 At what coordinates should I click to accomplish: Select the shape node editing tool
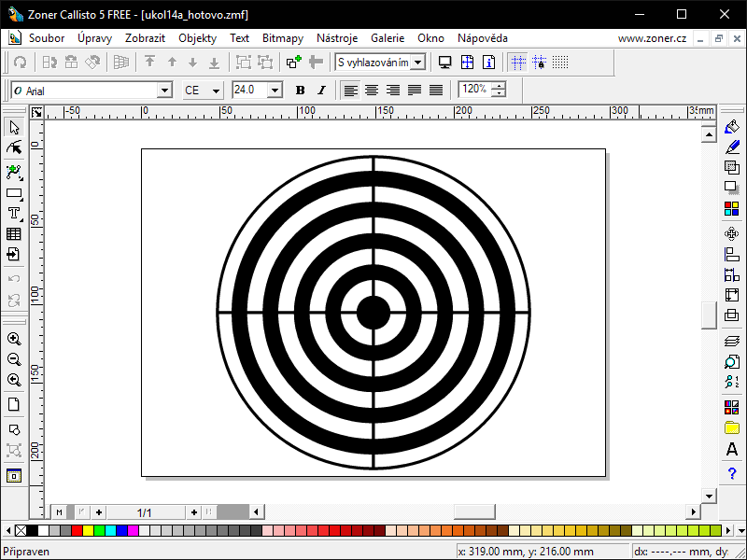pos(14,148)
